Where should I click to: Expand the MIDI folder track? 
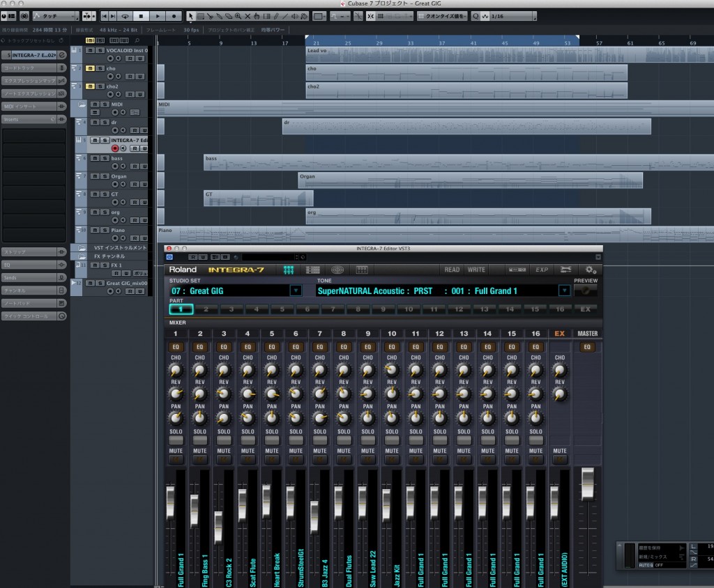[x=82, y=105]
